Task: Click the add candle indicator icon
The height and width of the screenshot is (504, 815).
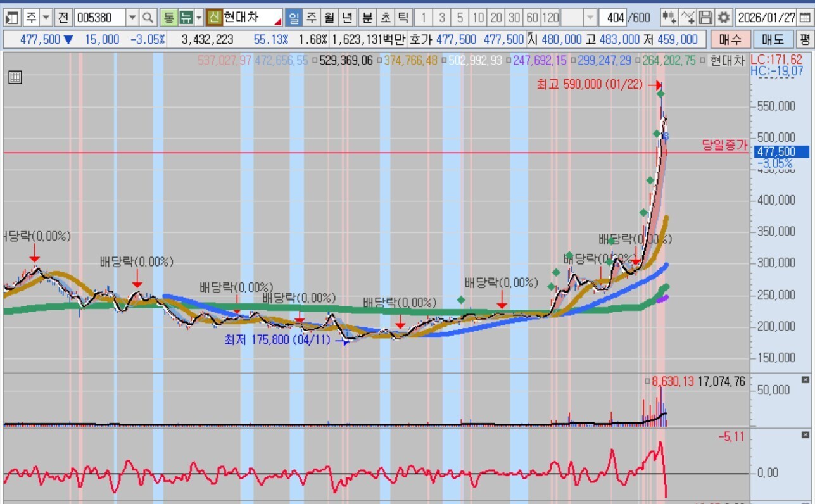Action: click(x=669, y=17)
